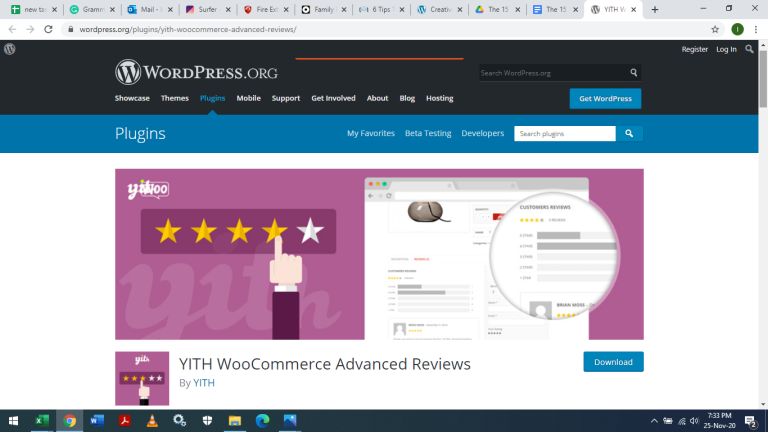
Task: Switch to the new tab spreadsheet tab
Action: coord(34,9)
